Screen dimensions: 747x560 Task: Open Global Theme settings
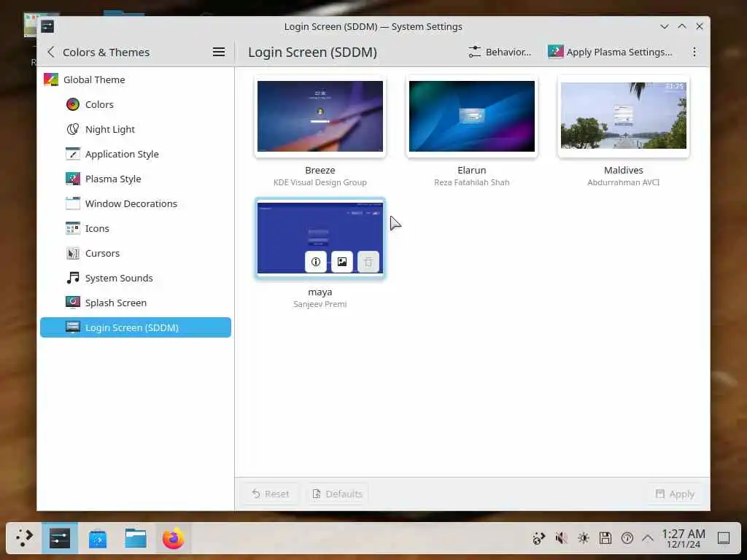[135, 79]
